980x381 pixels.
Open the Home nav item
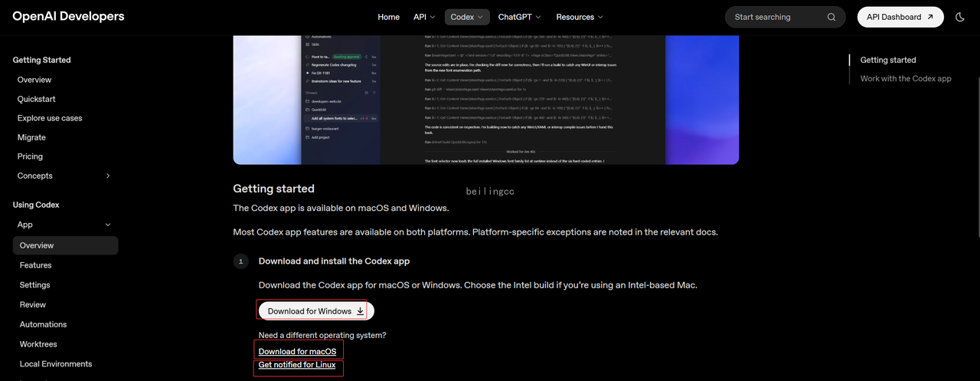click(388, 17)
